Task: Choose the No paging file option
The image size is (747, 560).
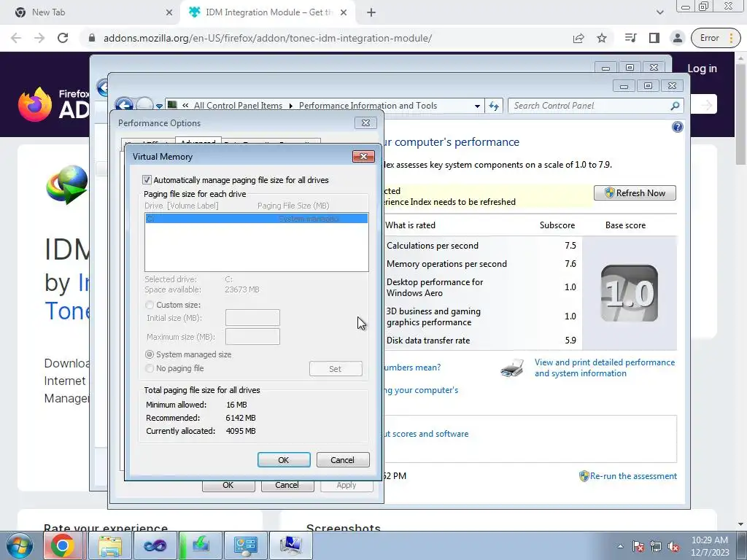Action: [150, 368]
